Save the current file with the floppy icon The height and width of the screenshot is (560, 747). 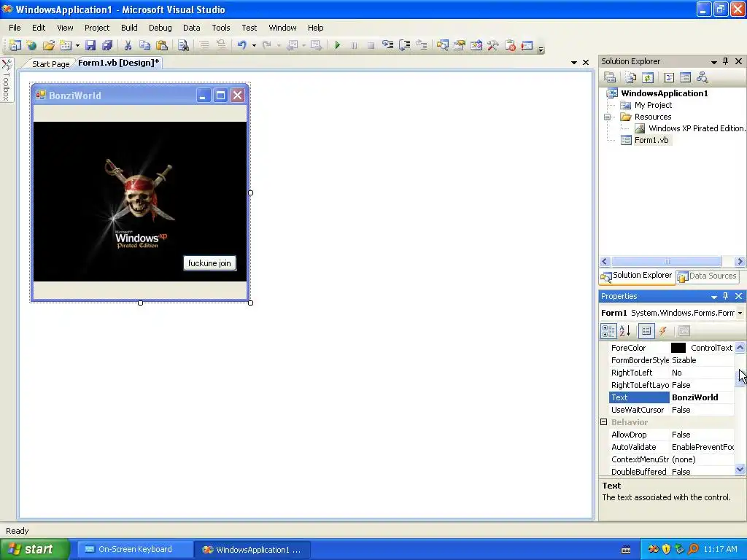pos(90,45)
